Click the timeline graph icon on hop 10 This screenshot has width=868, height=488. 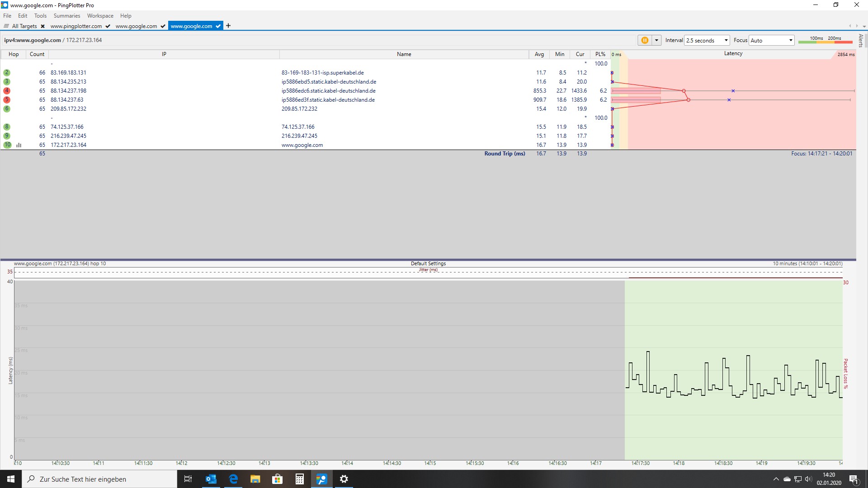(x=19, y=145)
